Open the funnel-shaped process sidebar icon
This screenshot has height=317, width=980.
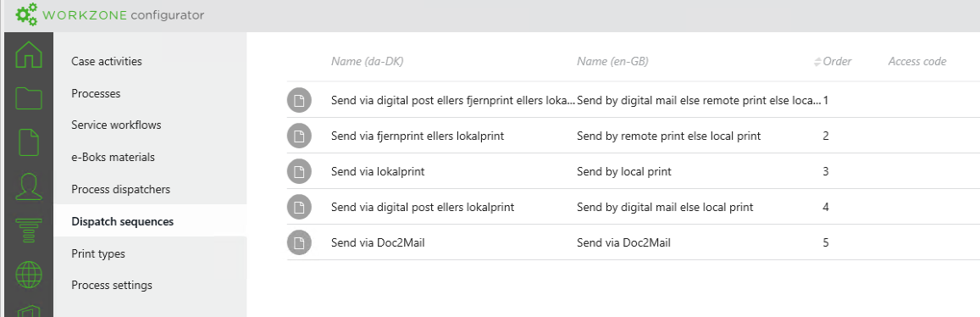(28, 230)
